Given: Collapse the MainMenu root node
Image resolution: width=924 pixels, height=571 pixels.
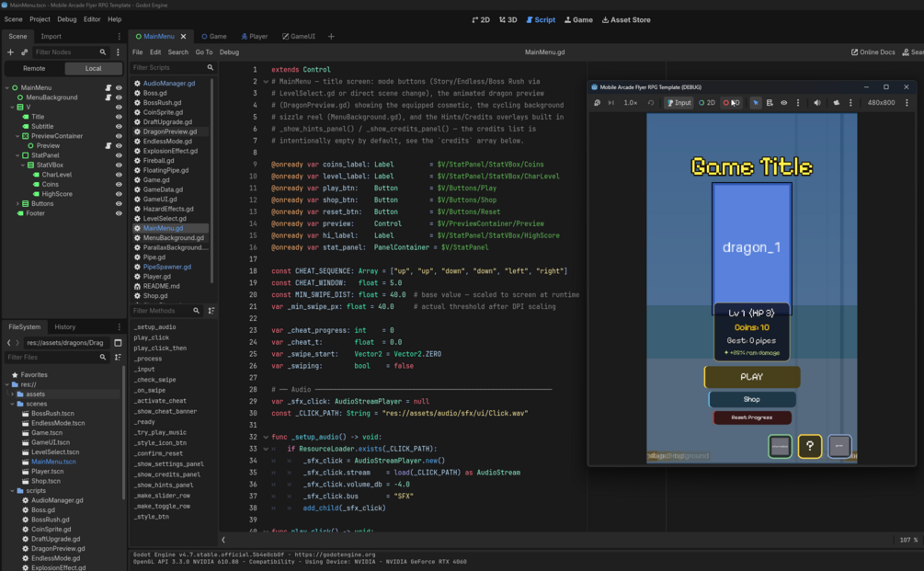Looking at the screenshot, I should [7, 87].
